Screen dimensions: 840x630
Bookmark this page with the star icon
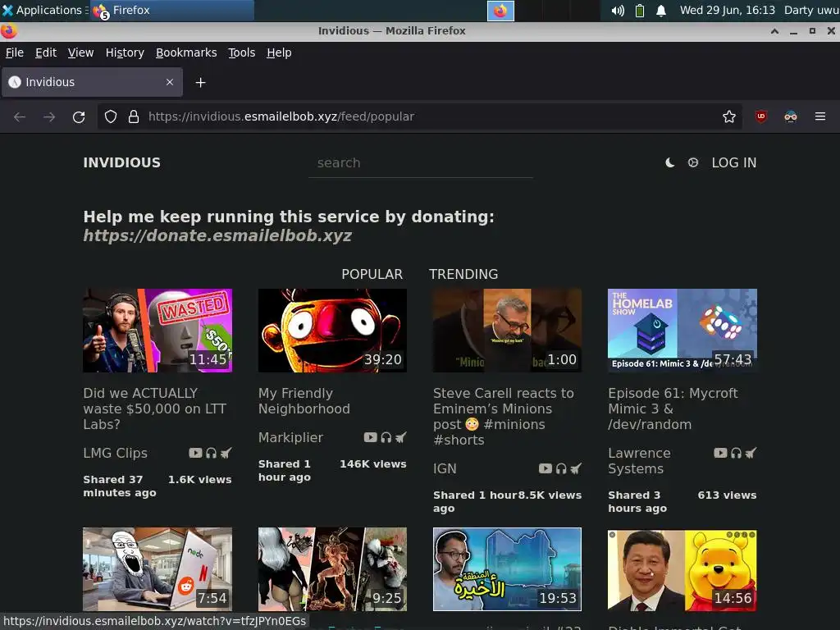point(729,116)
